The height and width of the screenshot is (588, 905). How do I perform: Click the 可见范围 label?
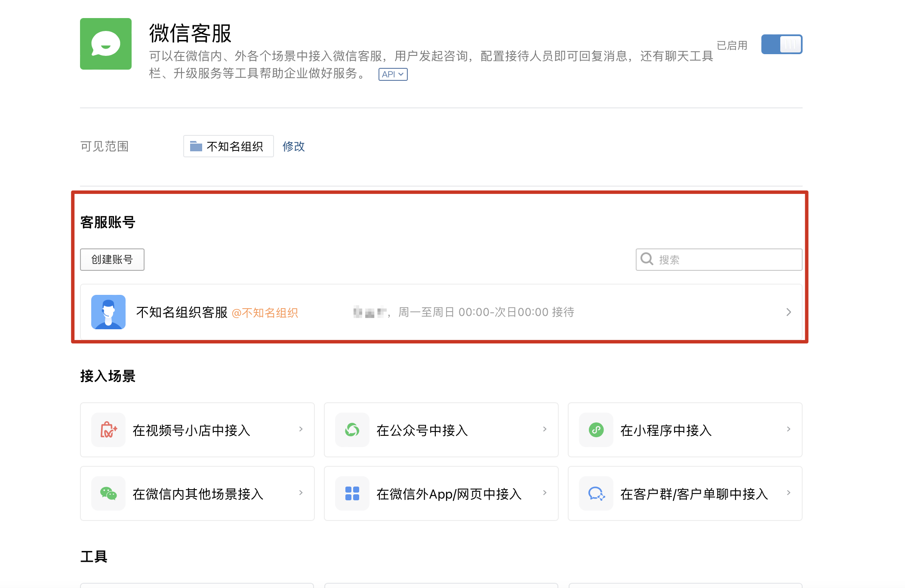point(105,147)
